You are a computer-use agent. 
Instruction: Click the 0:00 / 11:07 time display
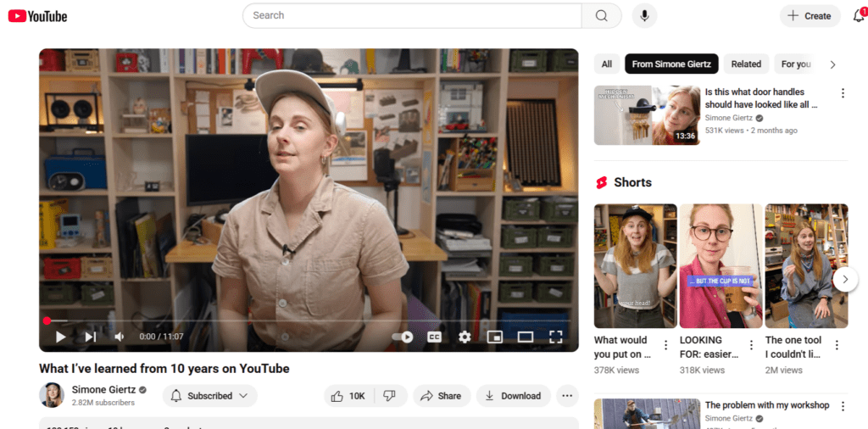(161, 337)
